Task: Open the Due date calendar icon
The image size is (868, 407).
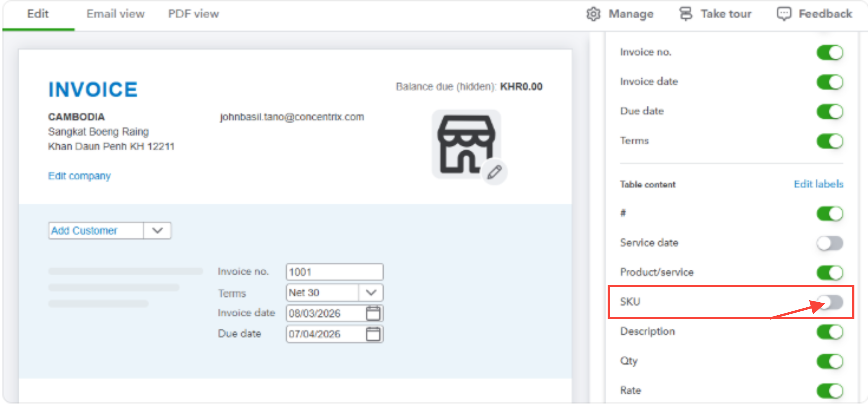Action: pos(373,334)
